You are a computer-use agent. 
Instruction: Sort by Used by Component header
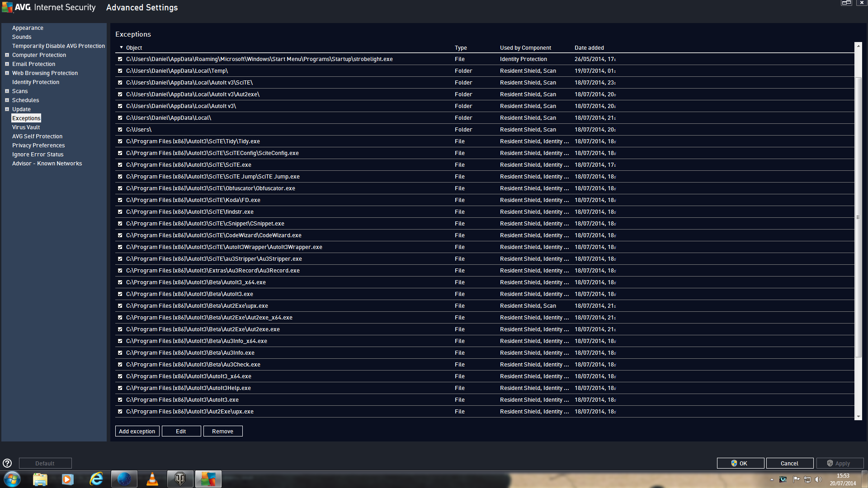pyautogui.click(x=525, y=47)
